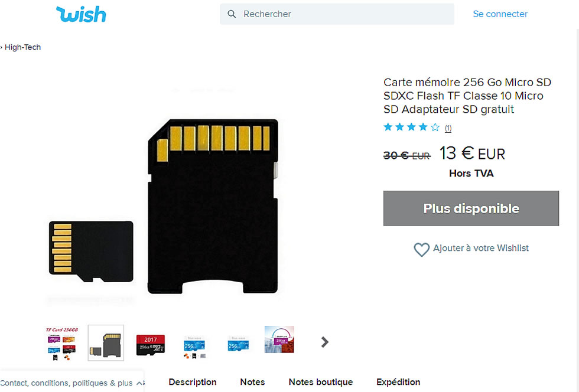Select the black card with adapter thumbnail
Screen dimensions: 579x392
tap(106, 343)
